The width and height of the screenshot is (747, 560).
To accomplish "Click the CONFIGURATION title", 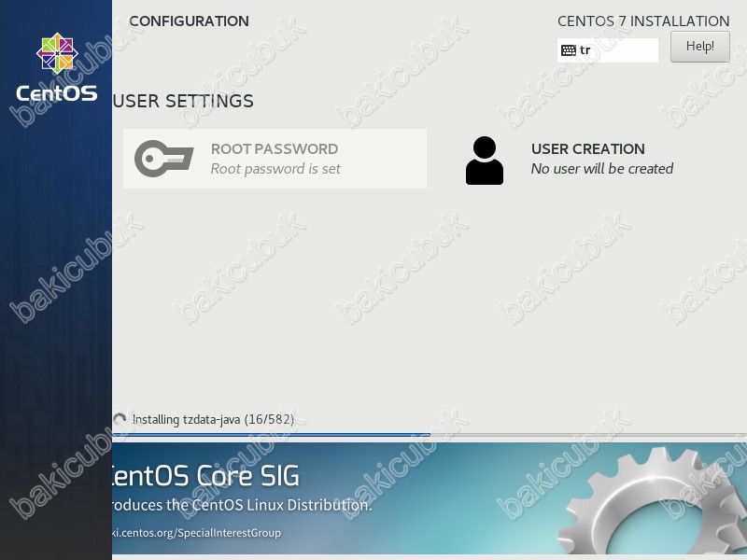I will pos(190,21).
